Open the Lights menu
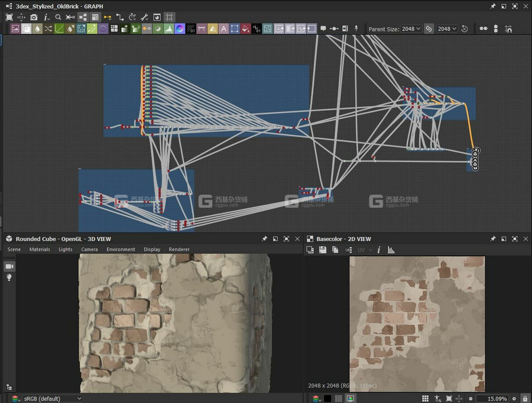532x403 pixels. [x=66, y=249]
